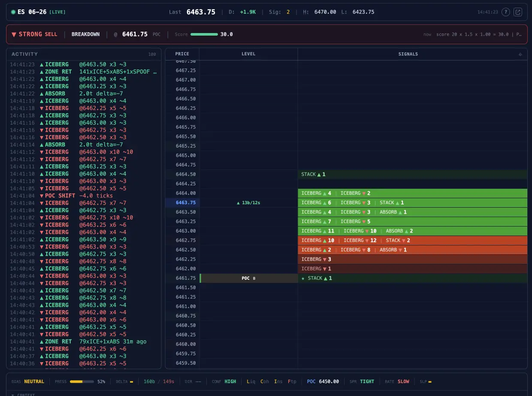Click the red triangle icon in STRONG SELL banner

coord(14,34)
